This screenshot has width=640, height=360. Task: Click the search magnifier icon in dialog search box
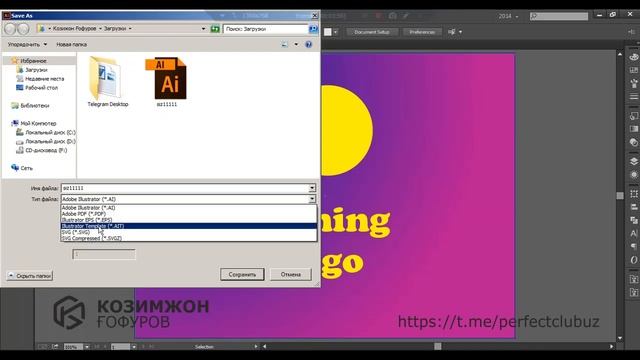313,29
